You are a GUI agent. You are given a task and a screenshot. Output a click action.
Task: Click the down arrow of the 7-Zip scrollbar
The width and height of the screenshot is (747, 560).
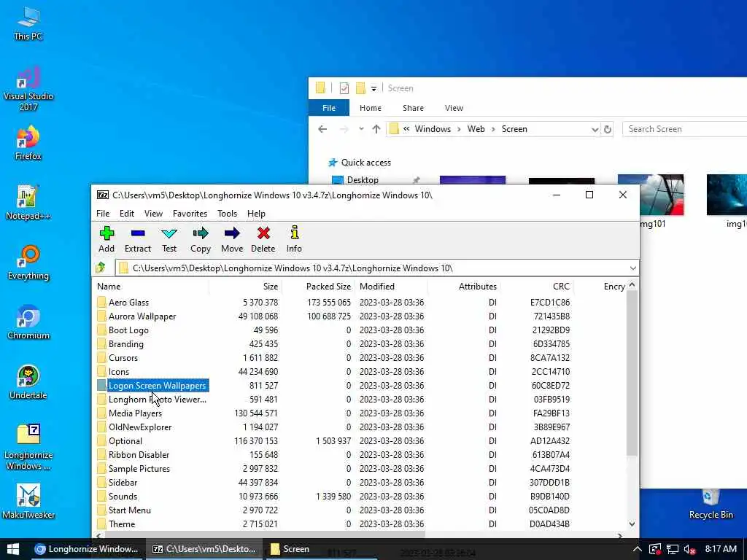point(632,524)
